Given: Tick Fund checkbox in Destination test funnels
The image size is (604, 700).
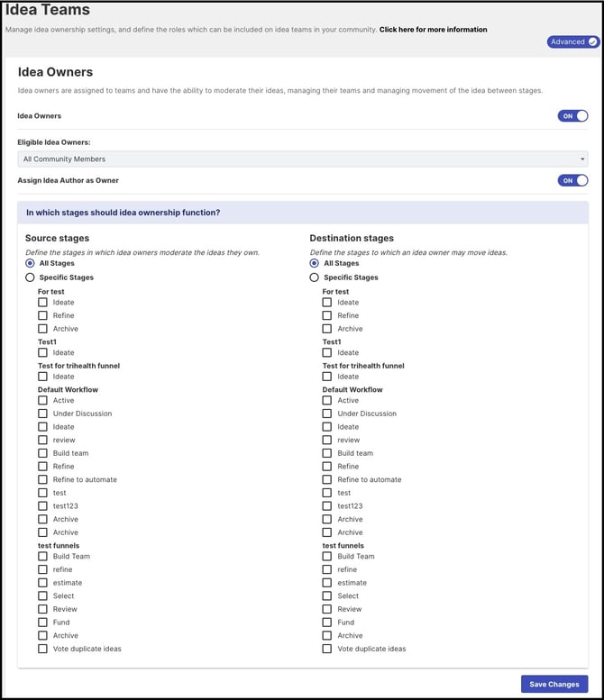Looking at the screenshot, I should [x=327, y=623].
